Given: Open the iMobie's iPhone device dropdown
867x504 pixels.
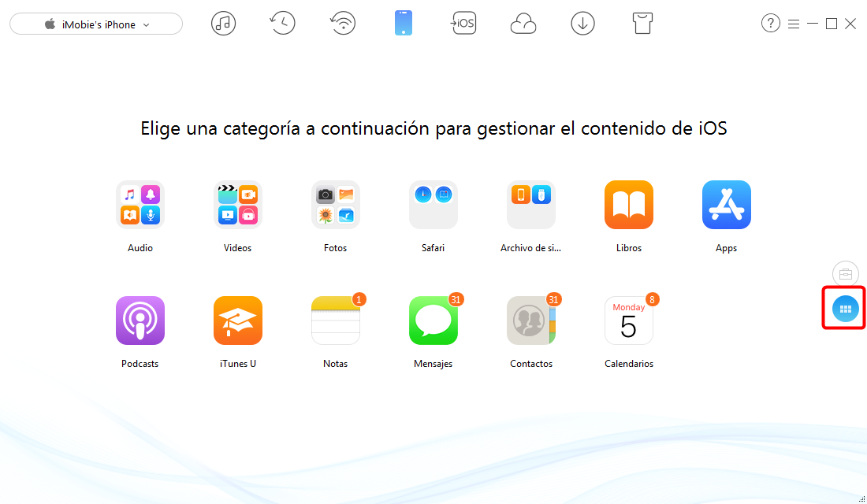Looking at the screenshot, I should [96, 24].
